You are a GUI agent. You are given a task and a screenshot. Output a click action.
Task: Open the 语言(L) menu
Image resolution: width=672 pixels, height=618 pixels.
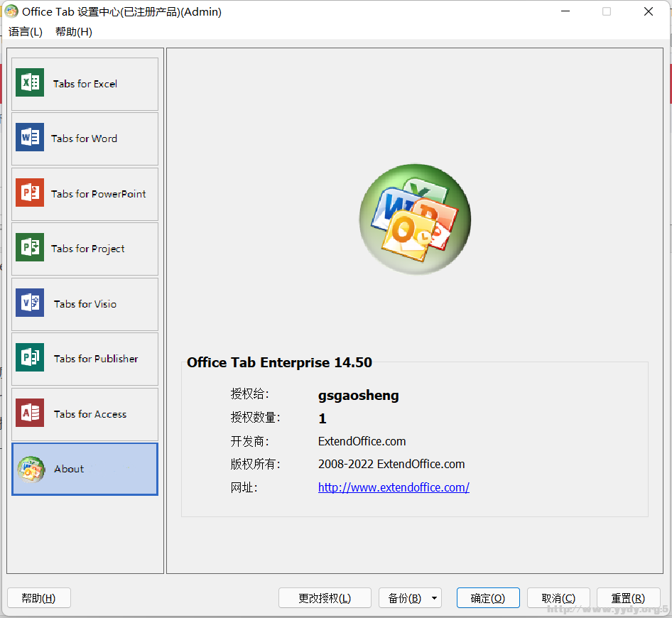[26, 32]
